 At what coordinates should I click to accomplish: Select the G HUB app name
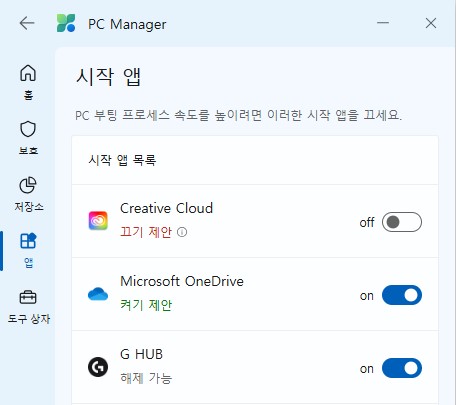(x=141, y=354)
